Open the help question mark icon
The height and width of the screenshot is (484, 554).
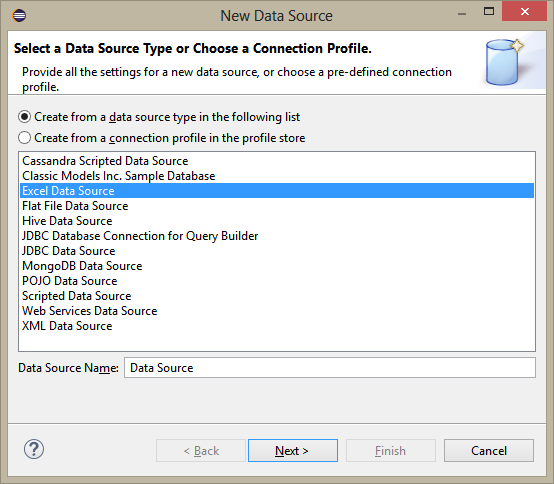point(34,449)
